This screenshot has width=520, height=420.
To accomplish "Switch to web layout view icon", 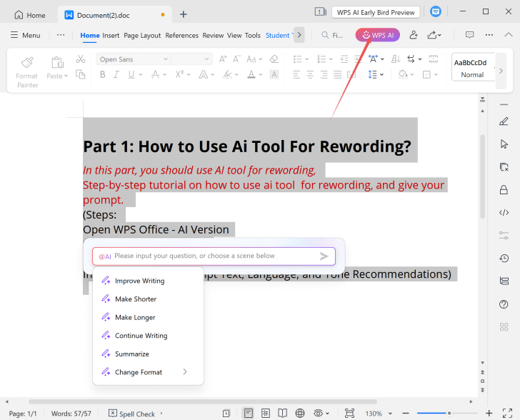I will (300, 414).
